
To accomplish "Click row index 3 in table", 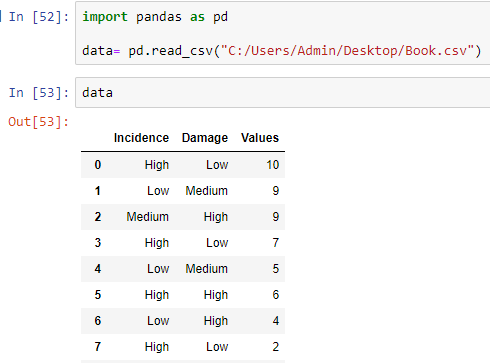I will 98,243.
